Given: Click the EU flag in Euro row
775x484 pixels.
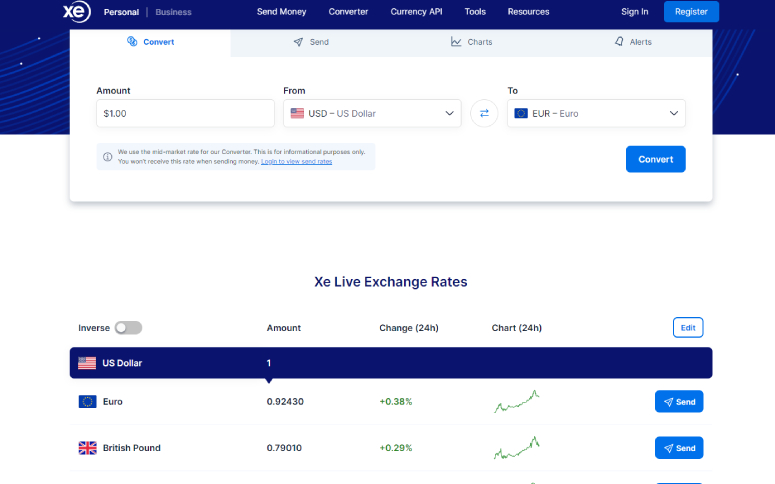Looking at the screenshot, I should (87, 401).
